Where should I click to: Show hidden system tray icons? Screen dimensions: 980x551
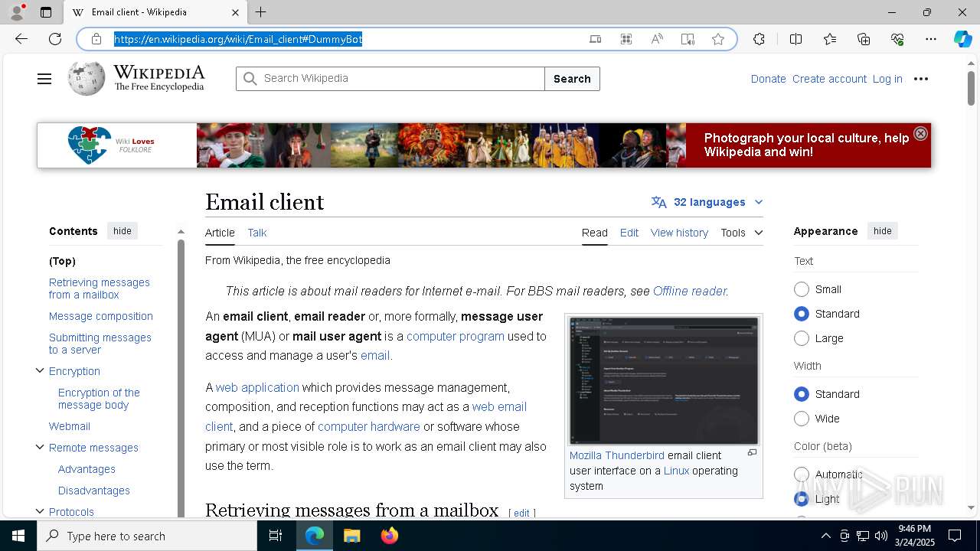point(825,536)
